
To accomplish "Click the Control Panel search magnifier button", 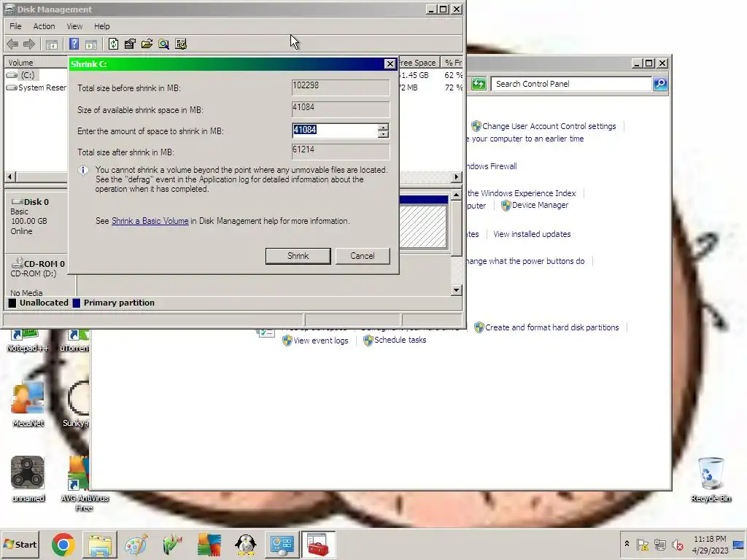I will tap(660, 84).
